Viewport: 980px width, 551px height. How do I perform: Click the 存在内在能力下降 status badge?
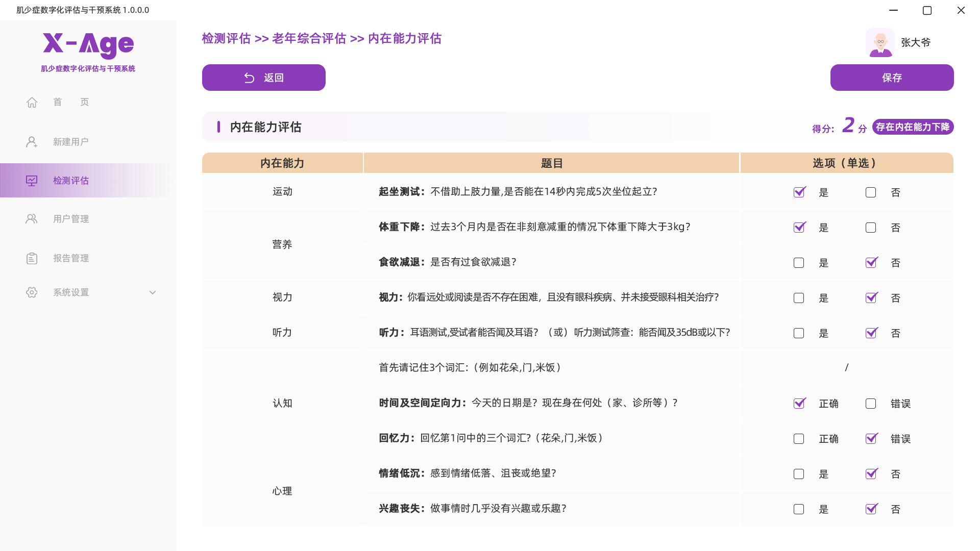click(x=912, y=127)
